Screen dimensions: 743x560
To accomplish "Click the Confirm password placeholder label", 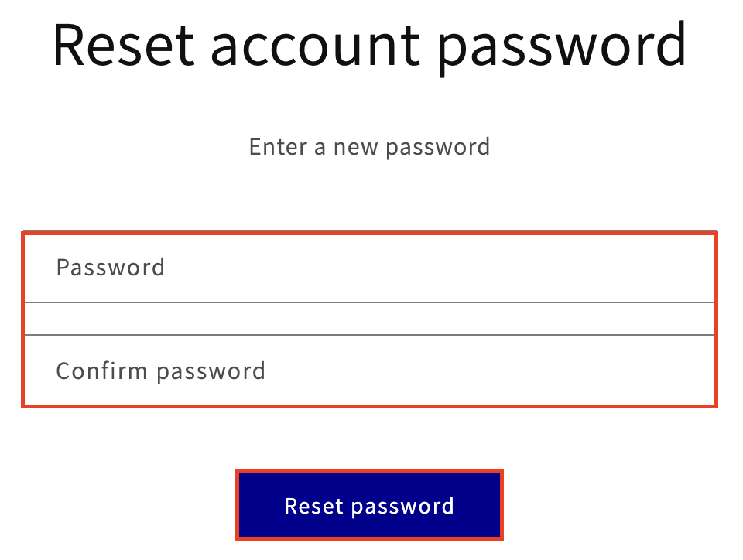I will tap(160, 370).
